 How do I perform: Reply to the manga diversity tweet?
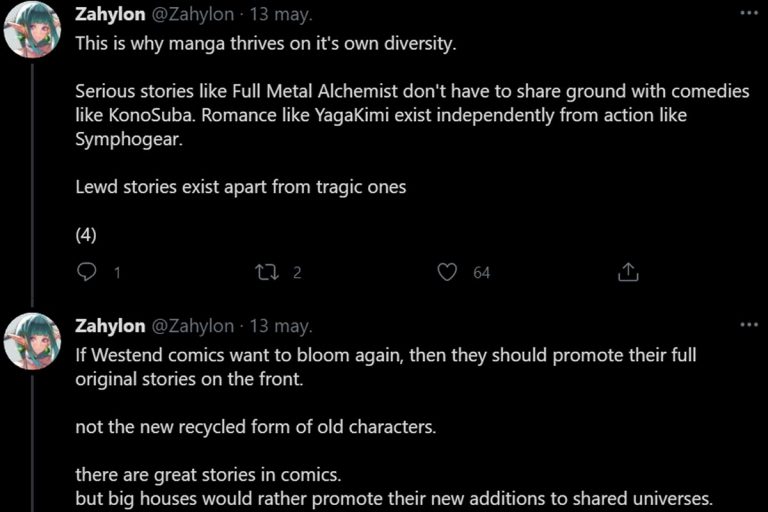(x=87, y=272)
